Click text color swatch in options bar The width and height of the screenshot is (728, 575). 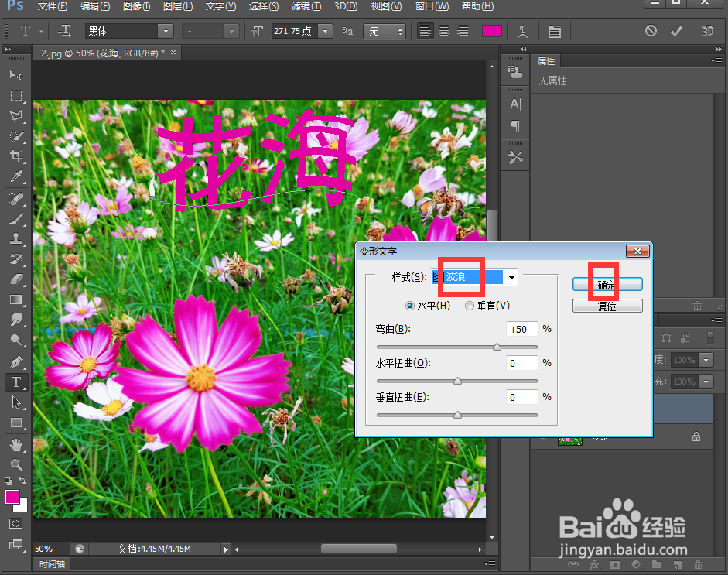492,31
